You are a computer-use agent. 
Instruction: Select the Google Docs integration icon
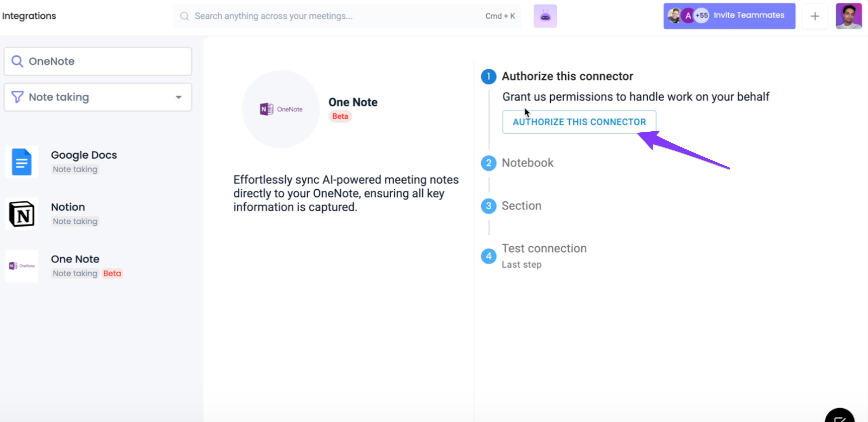(21, 162)
